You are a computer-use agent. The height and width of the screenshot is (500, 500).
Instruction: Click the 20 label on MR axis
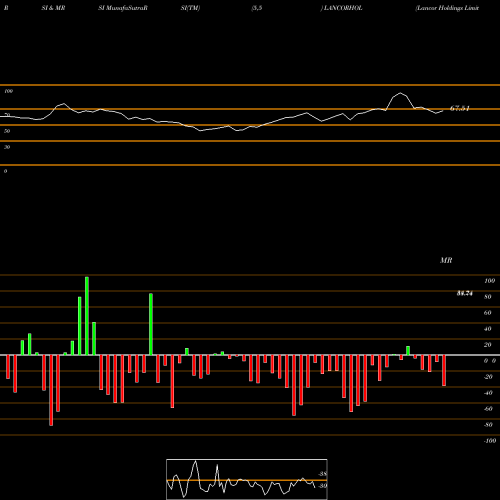pyautogui.click(x=488, y=345)
